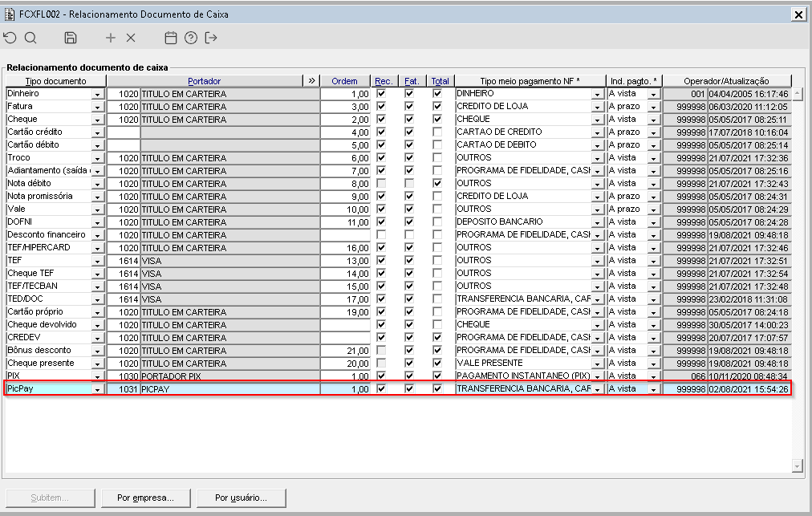Click the Por empresa... button

tap(145, 498)
